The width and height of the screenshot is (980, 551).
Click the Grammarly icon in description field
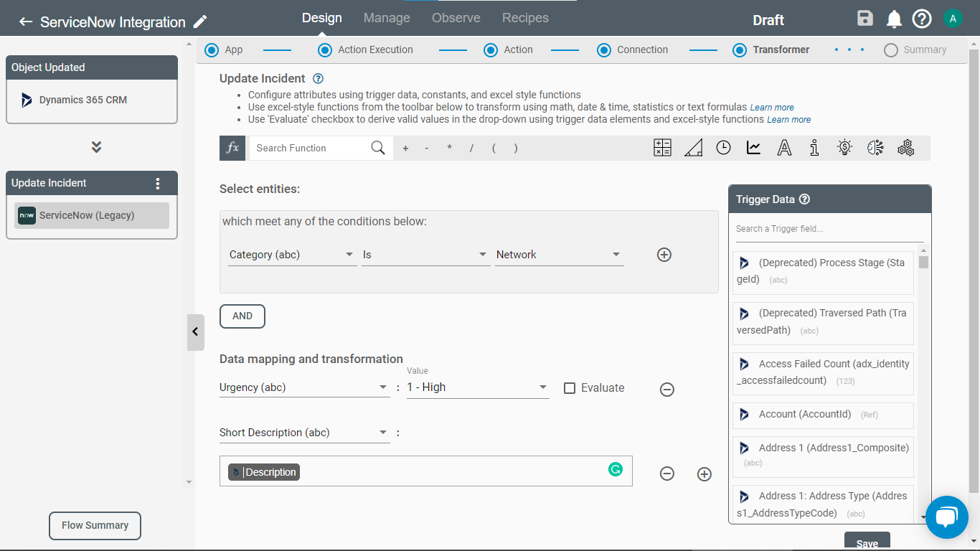615,470
